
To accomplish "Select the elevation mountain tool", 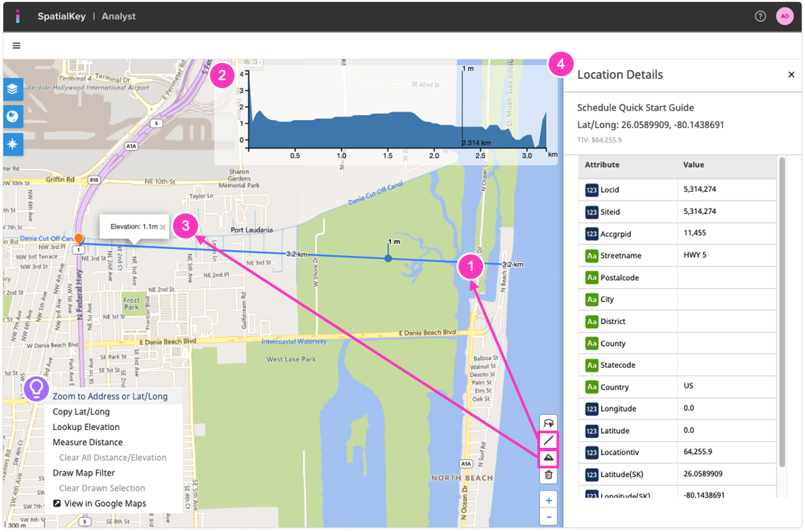I will pos(548,457).
